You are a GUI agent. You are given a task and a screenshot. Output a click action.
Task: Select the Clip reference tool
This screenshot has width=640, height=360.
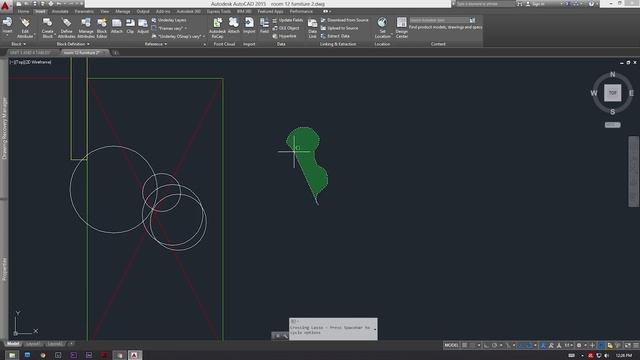point(130,25)
